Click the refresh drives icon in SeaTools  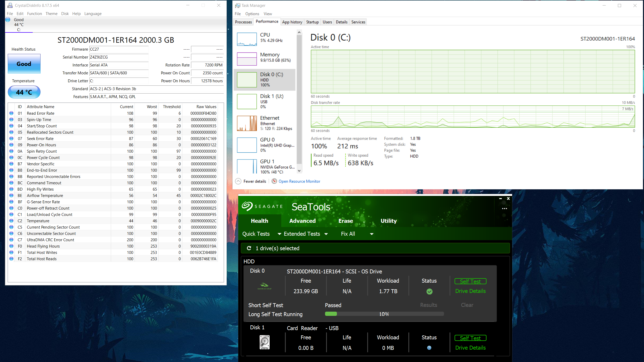[x=249, y=248]
